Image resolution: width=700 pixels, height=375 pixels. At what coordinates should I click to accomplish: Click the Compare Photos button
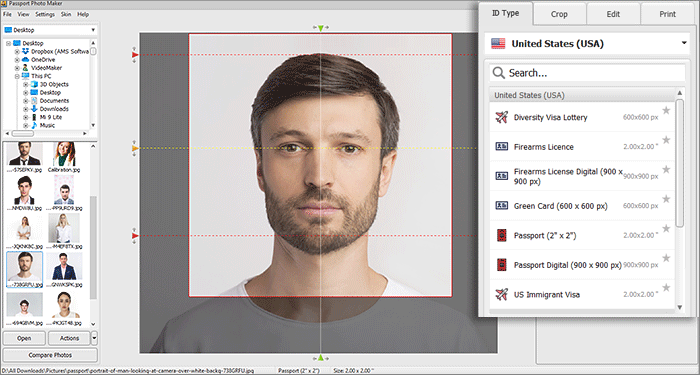pyautogui.click(x=50, y=355)
